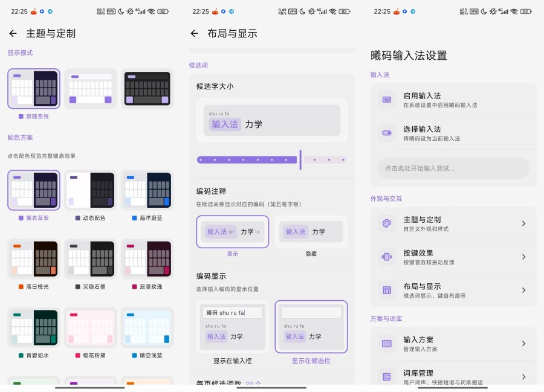The image size is (544, 392).
Task: Tap the palette icon for 主题与定制
Action: point(386,223)
